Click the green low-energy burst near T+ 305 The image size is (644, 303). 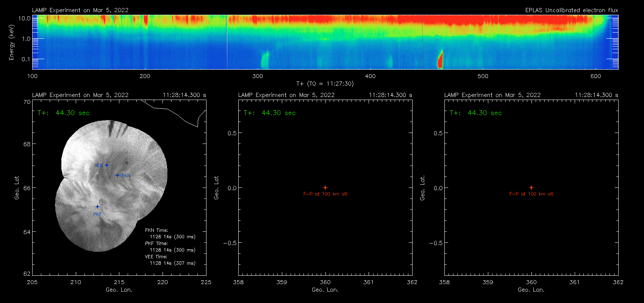265,60
